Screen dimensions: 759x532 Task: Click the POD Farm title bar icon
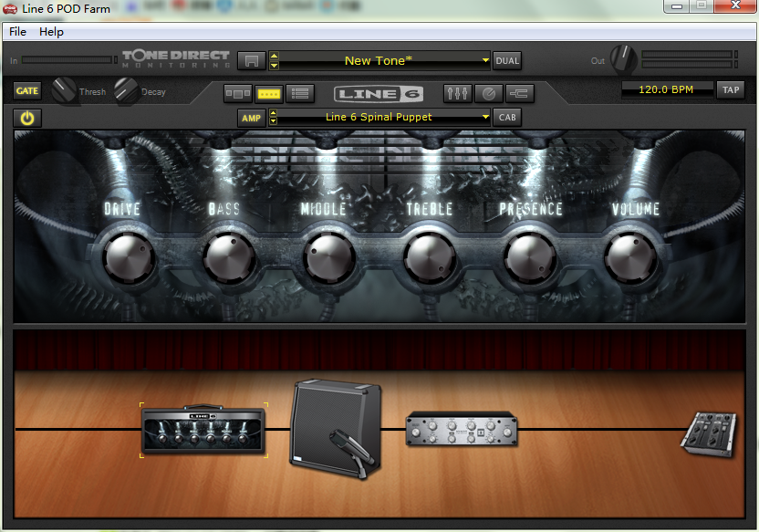click(x=10, y=9)
